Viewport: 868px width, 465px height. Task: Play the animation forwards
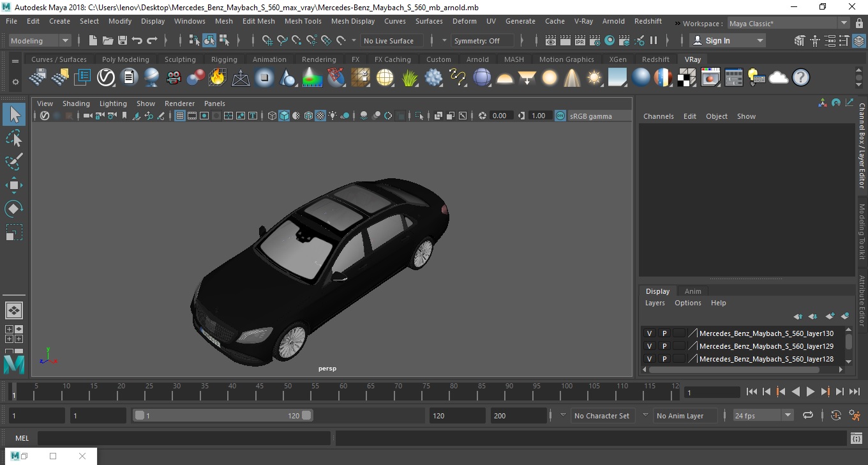(x=811, y=392)
